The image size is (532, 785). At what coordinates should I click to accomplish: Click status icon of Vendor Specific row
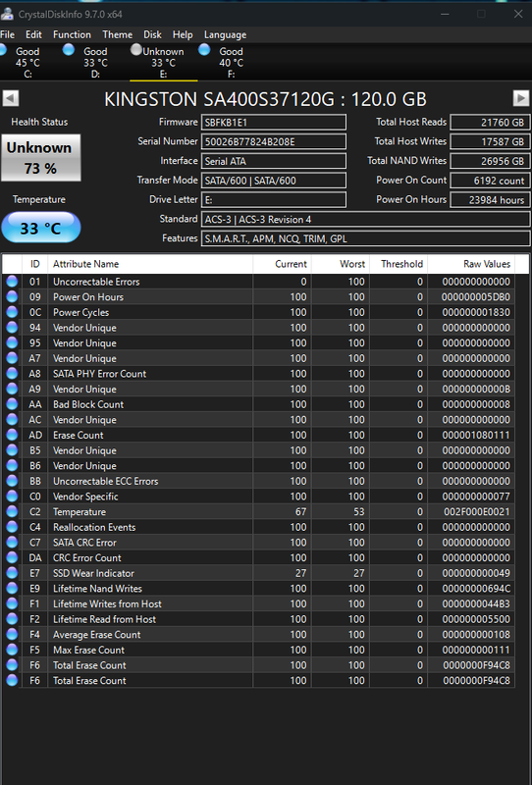(x=12, y=497)
